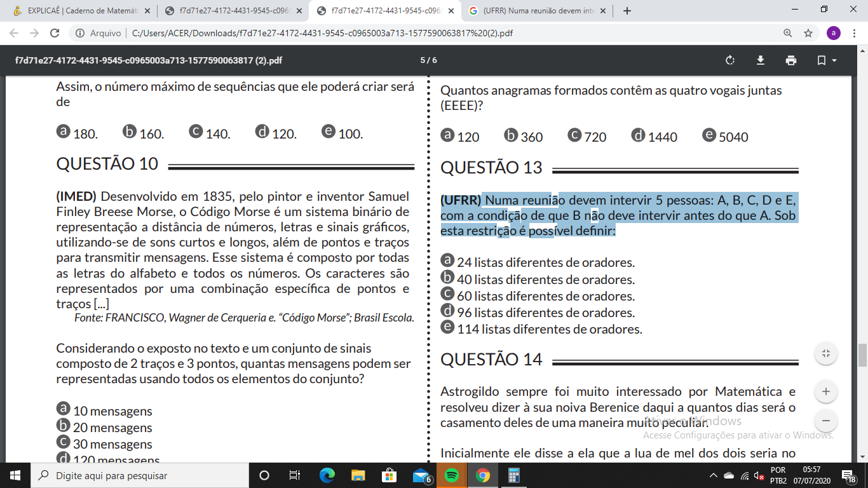Open the browser zoom magnifier icon
The image size is (868, 488).
[x=788, y=33]
